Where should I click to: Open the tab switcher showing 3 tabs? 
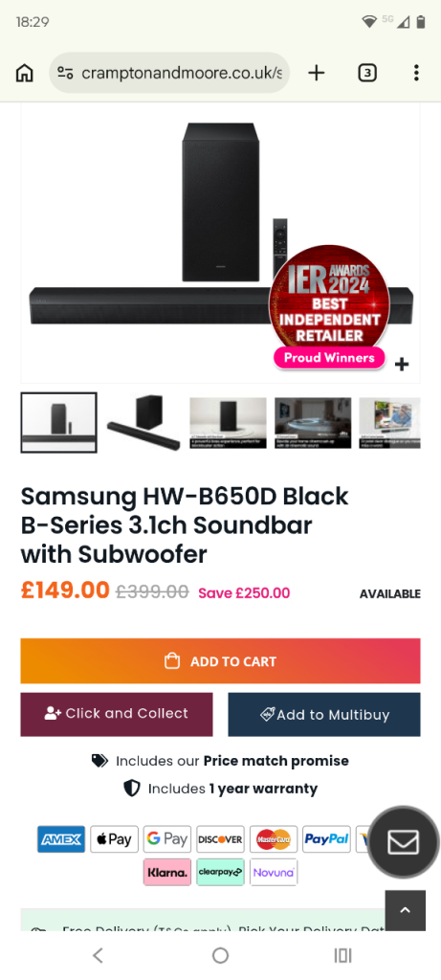pos(367,73)
